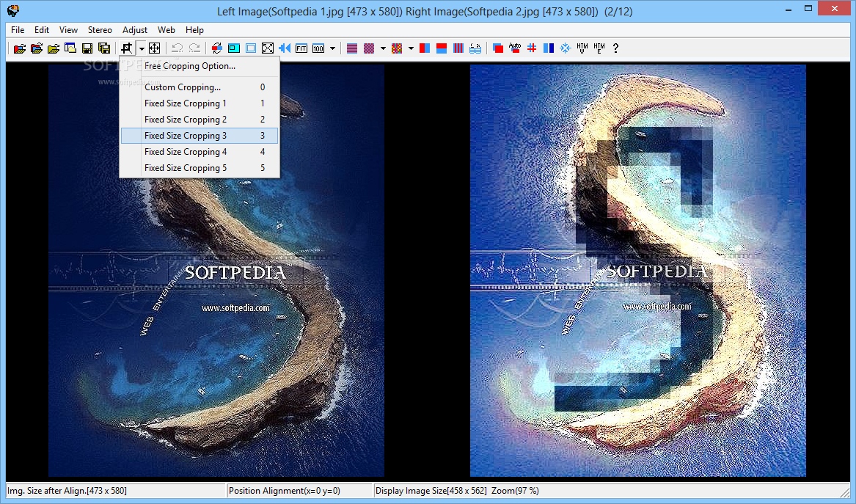
Task: Select the crop tool icon
Action: click(127, 48)
